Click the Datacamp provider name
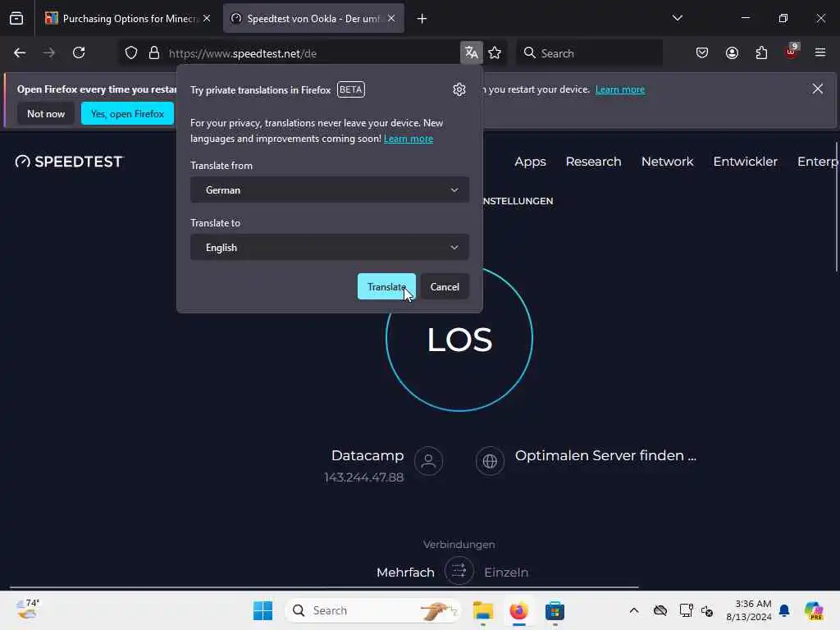The height and width of the screenshot is (630, 840). coord(367,455)
